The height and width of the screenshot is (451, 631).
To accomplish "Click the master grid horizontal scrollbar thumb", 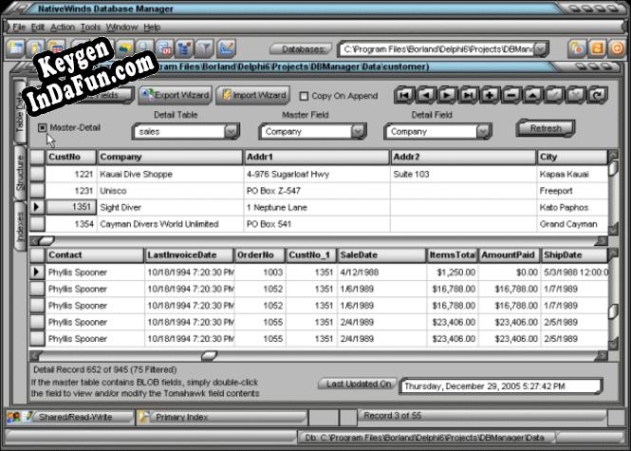I will pos(46,241).
